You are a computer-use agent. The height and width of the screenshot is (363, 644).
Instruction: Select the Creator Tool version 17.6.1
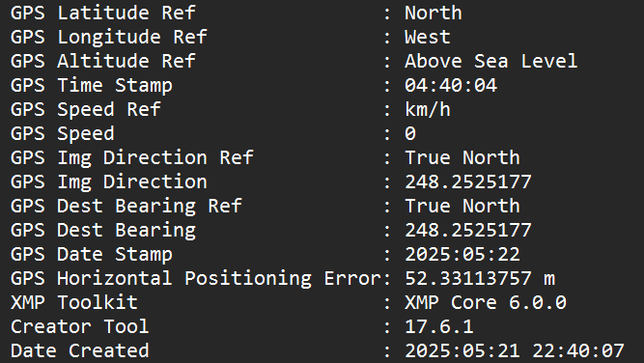439,327
